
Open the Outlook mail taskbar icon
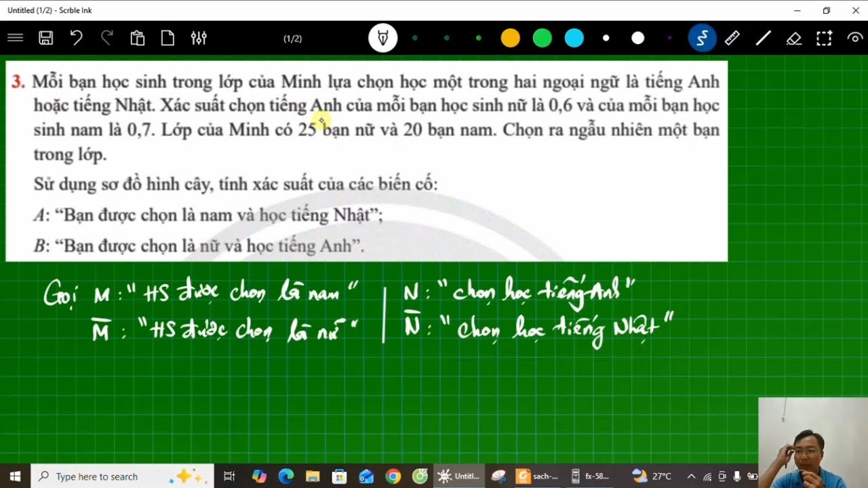point(366,476)
